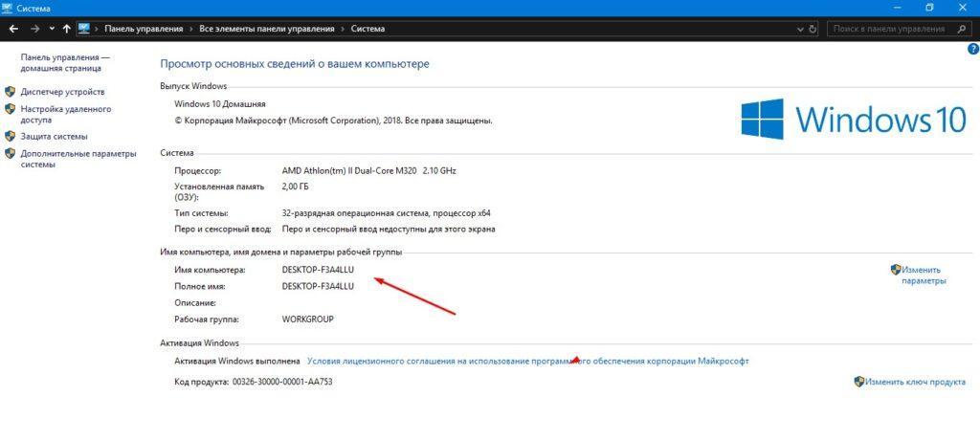Open 'Панель управления' breadcrumb
This screenshot has width=980, height=440.
144,29
